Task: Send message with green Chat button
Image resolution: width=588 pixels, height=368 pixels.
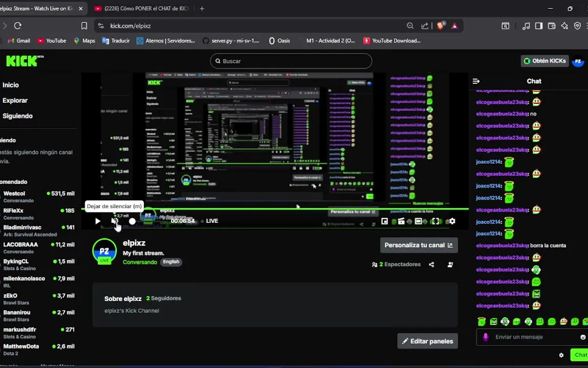Action: [x=579, y=355]
